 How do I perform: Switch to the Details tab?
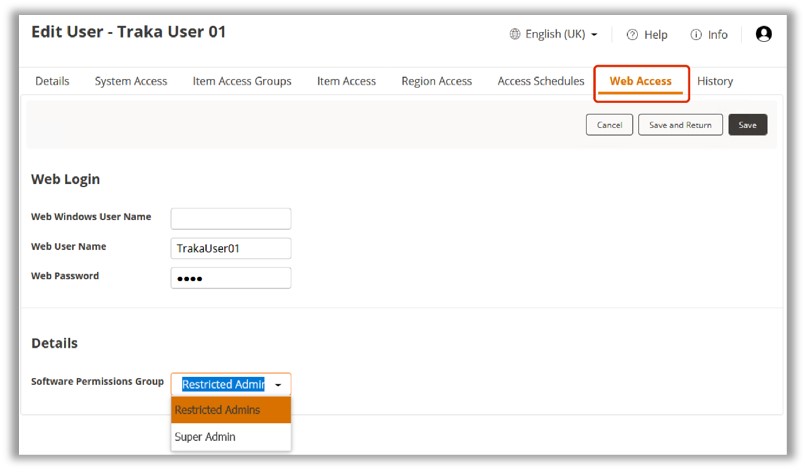click(52, 81)
